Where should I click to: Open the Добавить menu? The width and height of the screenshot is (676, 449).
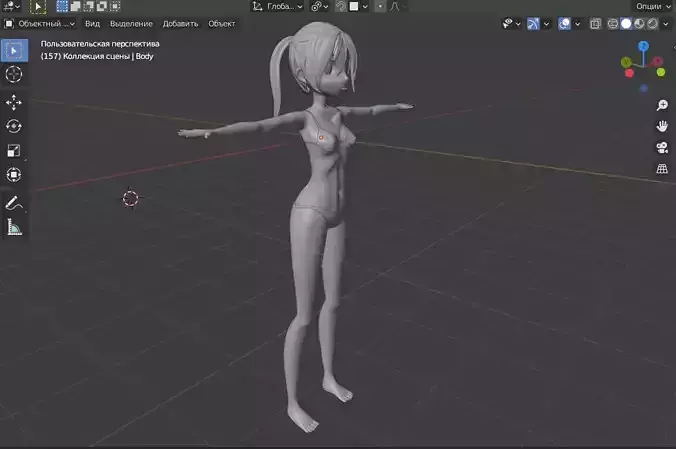(x=180, y=24)
